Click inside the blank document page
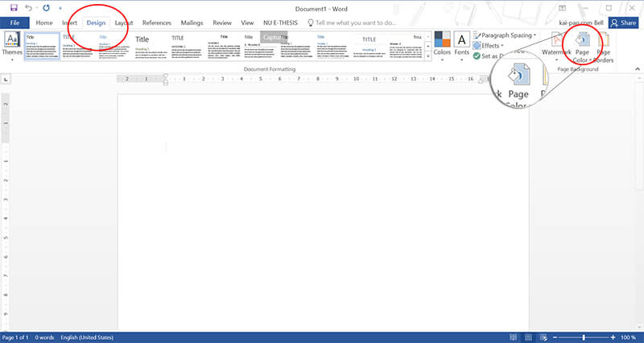This screenshot has width=644, height=343. tap(323, 212)
